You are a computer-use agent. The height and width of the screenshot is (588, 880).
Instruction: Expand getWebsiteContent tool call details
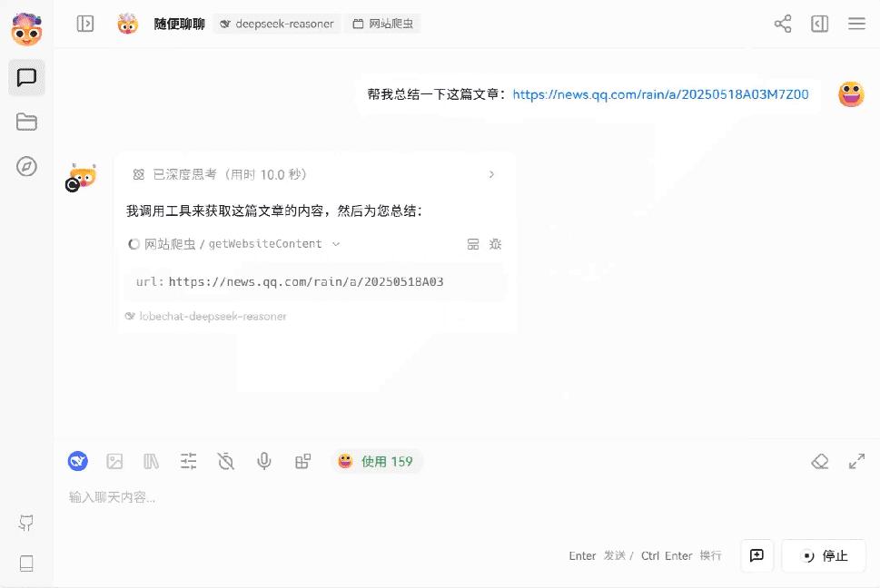(x=336, y=244)
